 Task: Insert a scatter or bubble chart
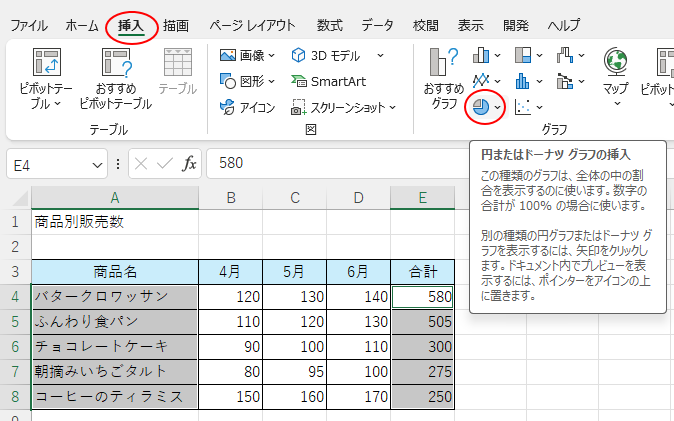point(523,107)
